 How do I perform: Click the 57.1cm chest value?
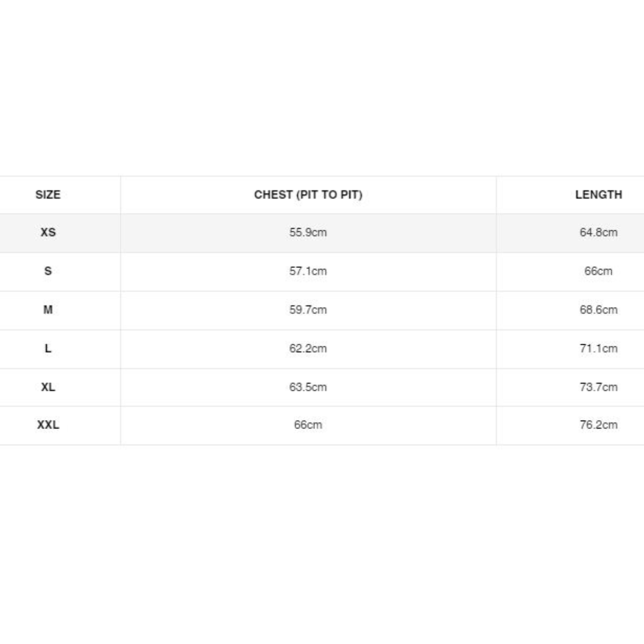[x=308, y=271]
